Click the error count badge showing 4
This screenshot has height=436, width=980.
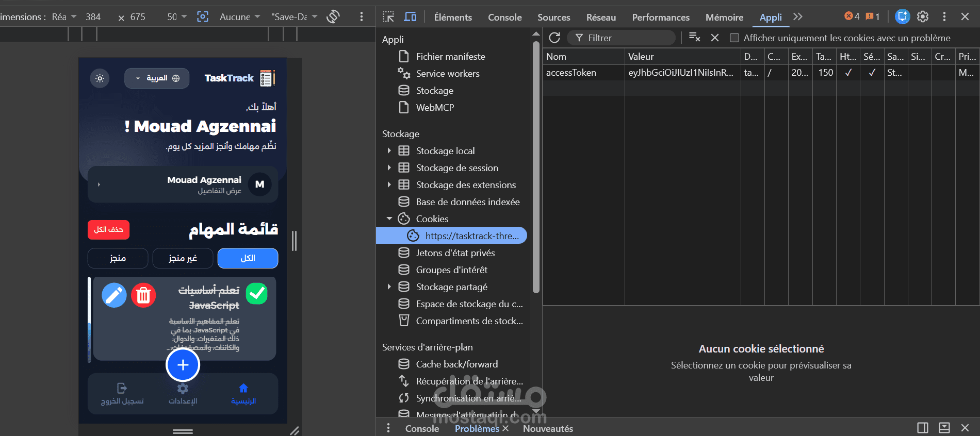tap(852, 16)
